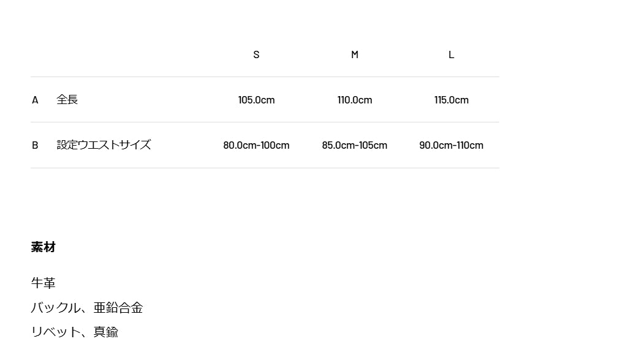Select the 115.0cm length value
The height and width of the screenshot is (355, 644).
[451, 100]
